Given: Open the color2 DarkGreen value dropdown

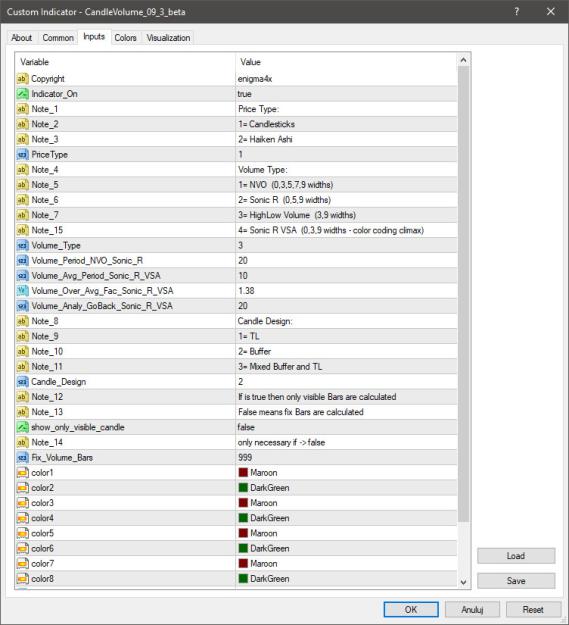Looking at the screenshot, I should (346, 487).
